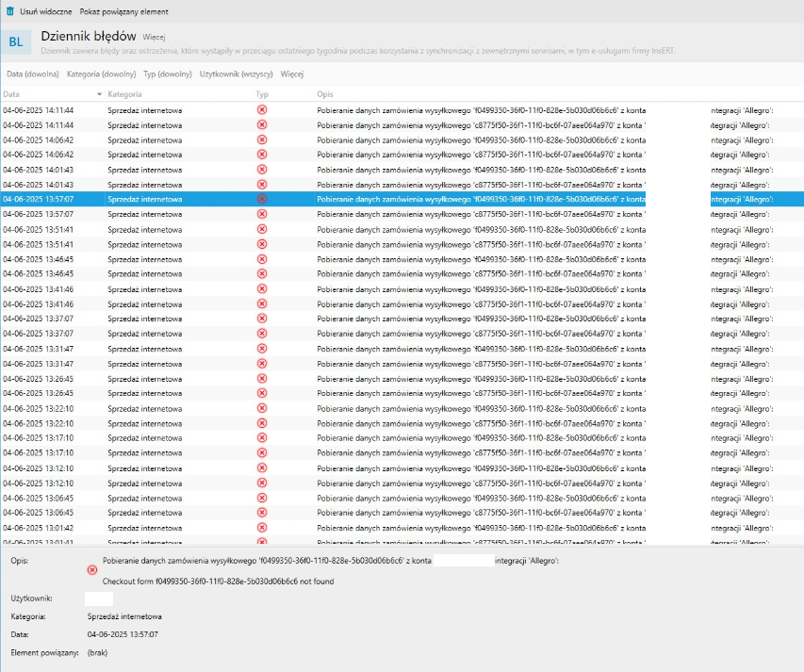Image resolution: width=804 pixels, height=672 pixels.
Task: Expand Więcej in the filter bar
Action: [291, 74]
